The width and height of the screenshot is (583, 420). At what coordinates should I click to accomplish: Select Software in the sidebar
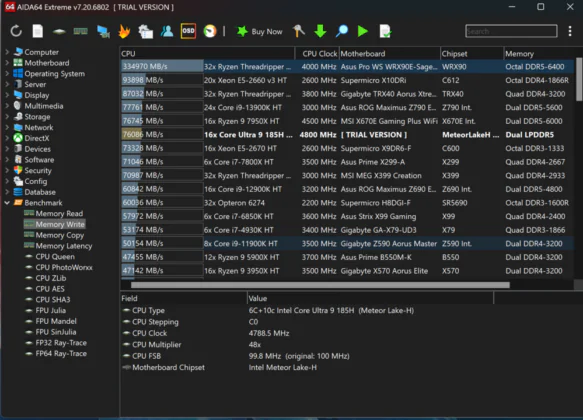[x=34, y=160]
